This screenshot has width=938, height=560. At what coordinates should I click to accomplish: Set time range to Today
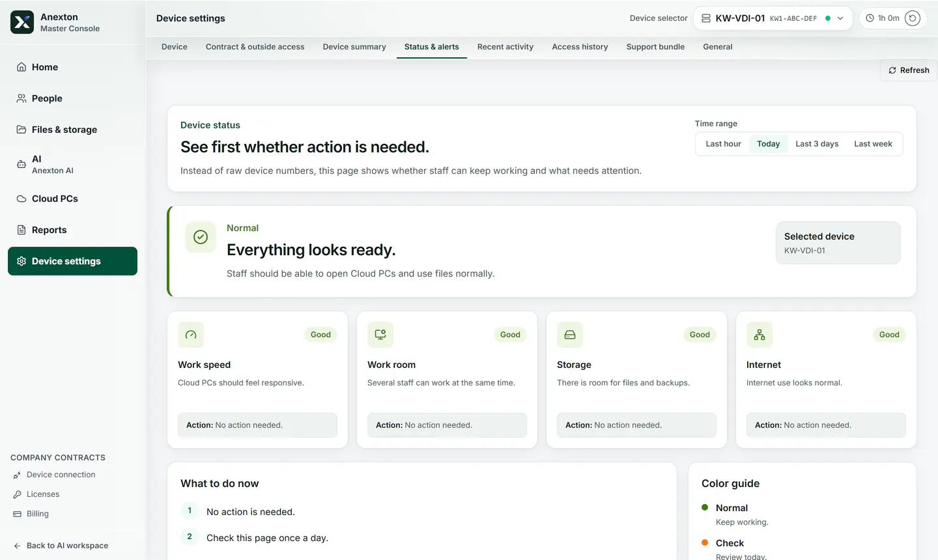pos(769,144)
